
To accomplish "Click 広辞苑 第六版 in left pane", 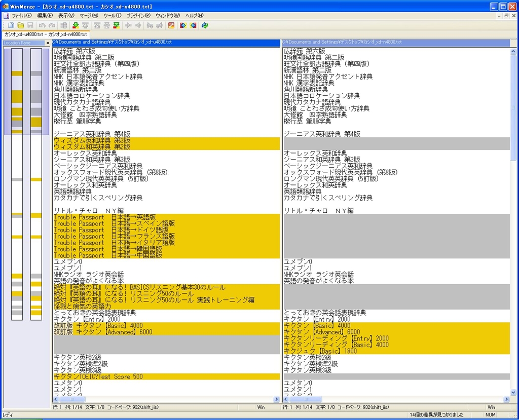I will [75, 51].
